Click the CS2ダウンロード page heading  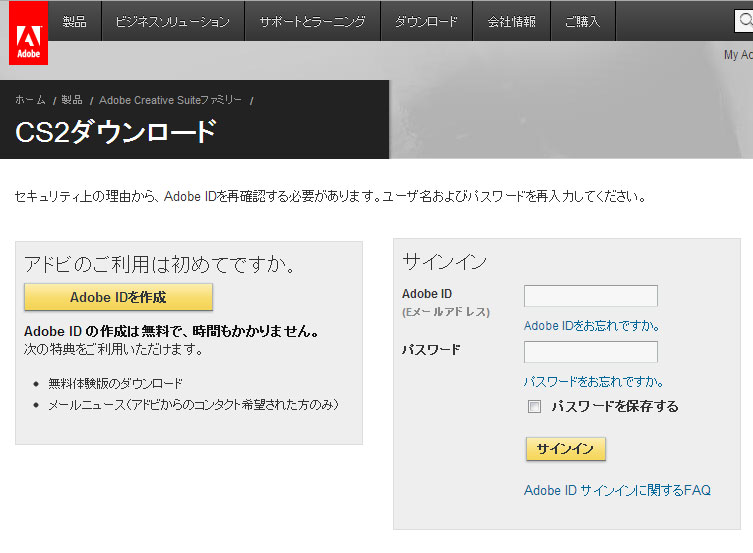[116, 132]
